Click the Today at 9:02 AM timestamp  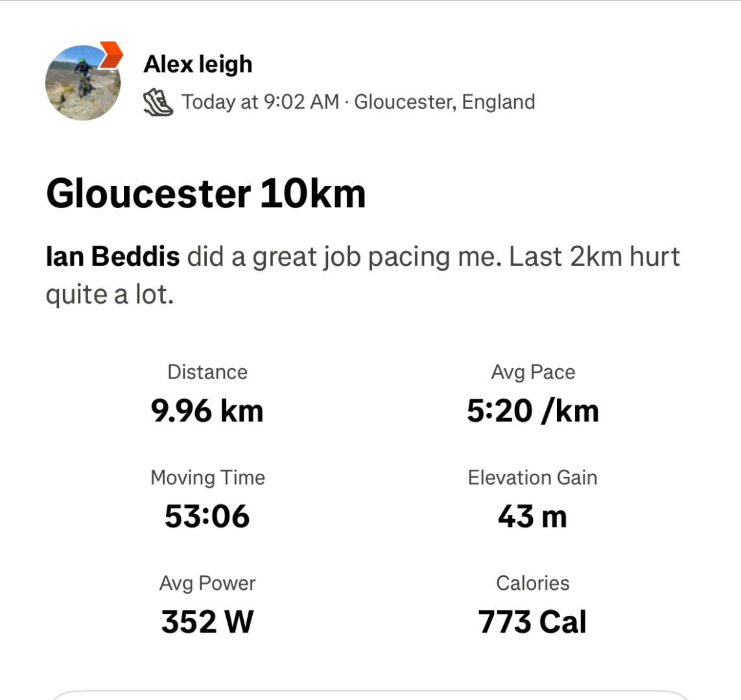260,102
